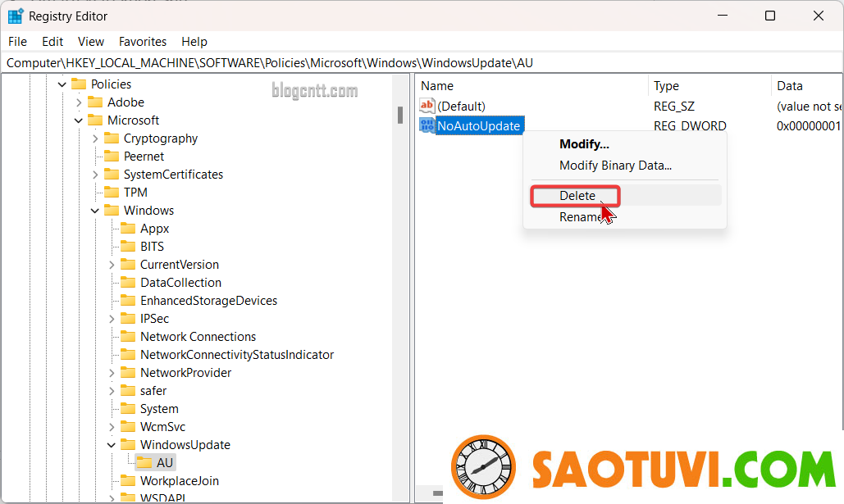Click the registry path address bar
The height and width of the screenshot is (504, 844).
(422, 63)
